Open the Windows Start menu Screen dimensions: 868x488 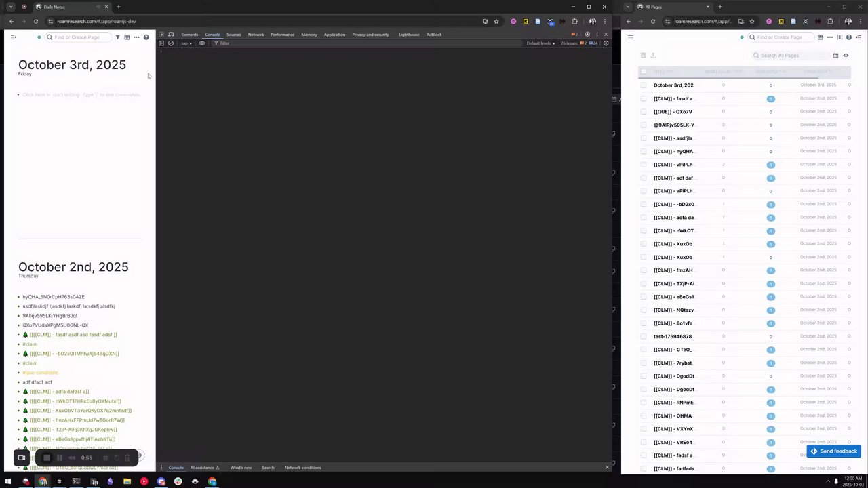(8, 481)
